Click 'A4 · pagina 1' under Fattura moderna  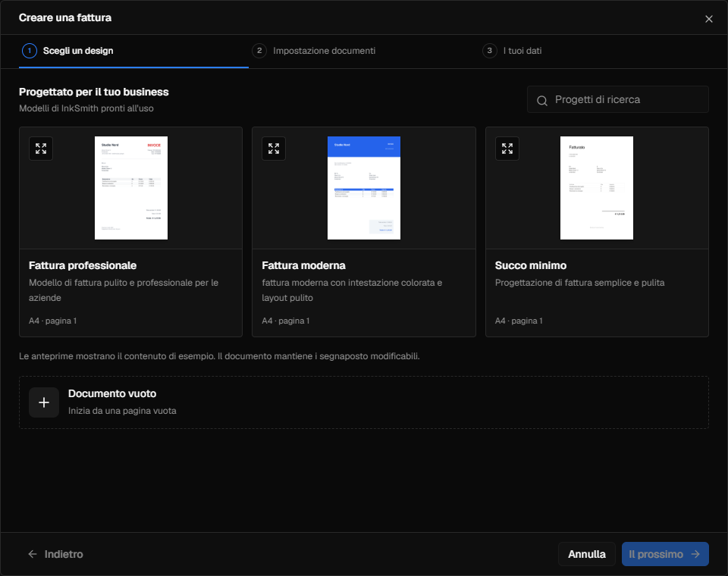click(x=286, y=321)
